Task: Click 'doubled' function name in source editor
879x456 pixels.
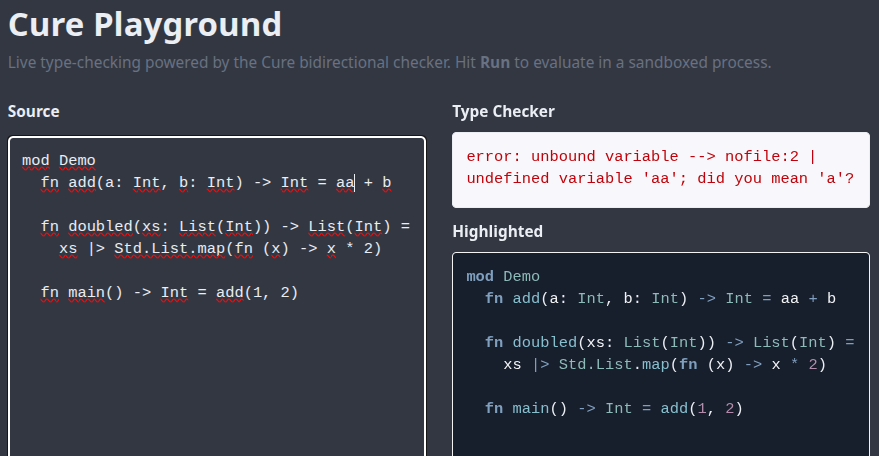Action: pyautogui.click(x=100, y=227)
